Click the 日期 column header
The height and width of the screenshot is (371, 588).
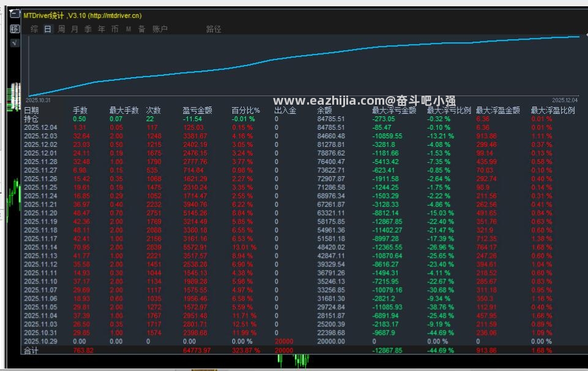point(31,110)
